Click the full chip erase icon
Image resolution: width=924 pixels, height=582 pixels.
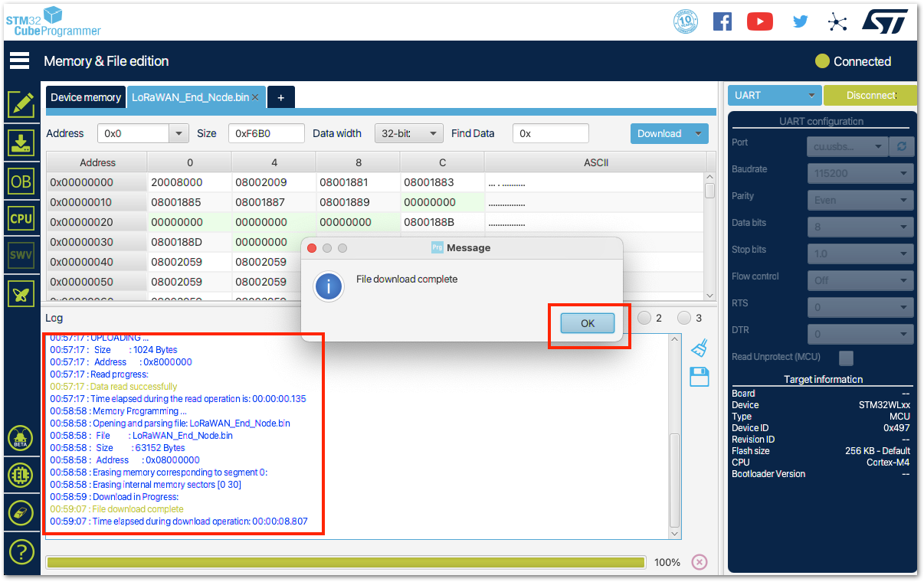(x=21, y=512)
